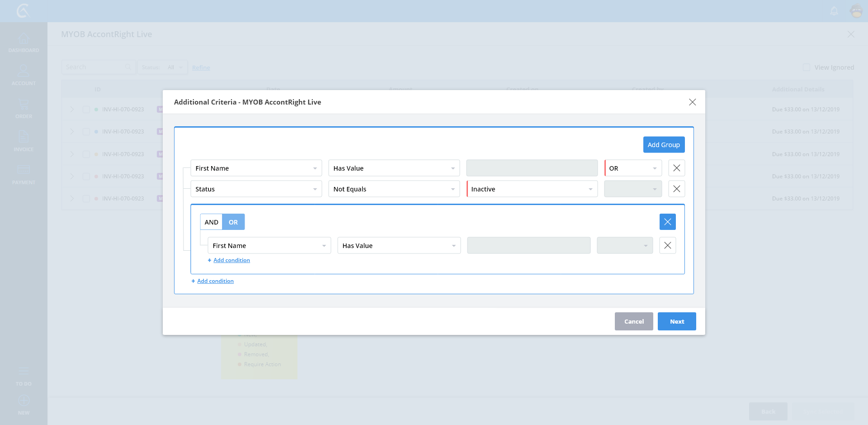The width and height of the screenshot is (868, 425).
Task: Remove the nested condition group with blue X
Action: [667, 222]
